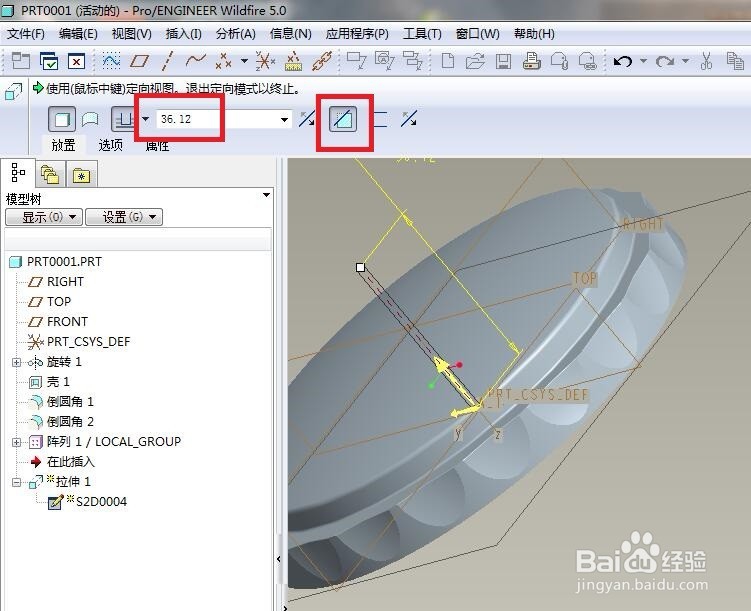Select the datum point tool
This screenshot has width=751, height=611.
point(223,61)
